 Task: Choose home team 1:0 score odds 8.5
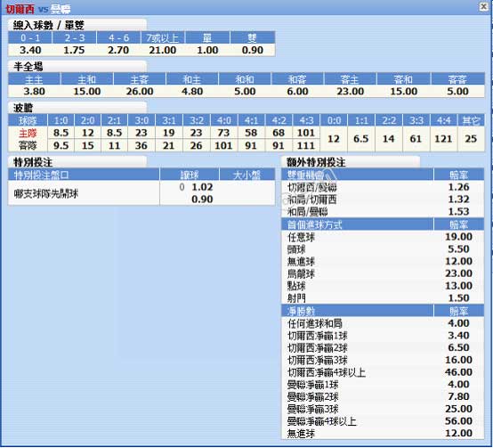pyautogui.click(x=61, y=133)
